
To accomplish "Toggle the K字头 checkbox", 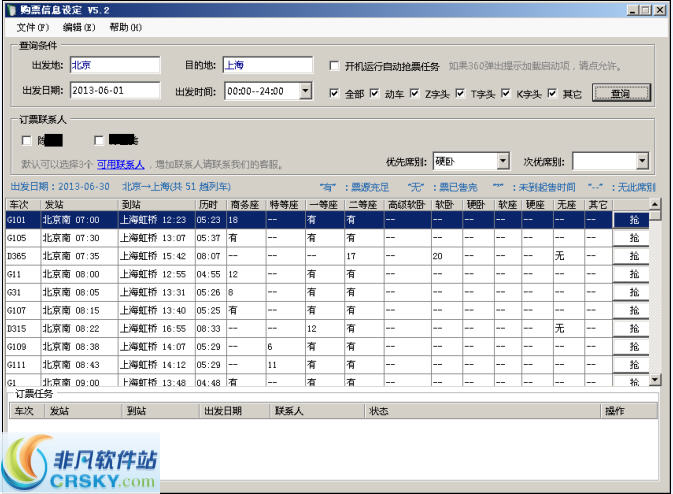I will (506, 93).
